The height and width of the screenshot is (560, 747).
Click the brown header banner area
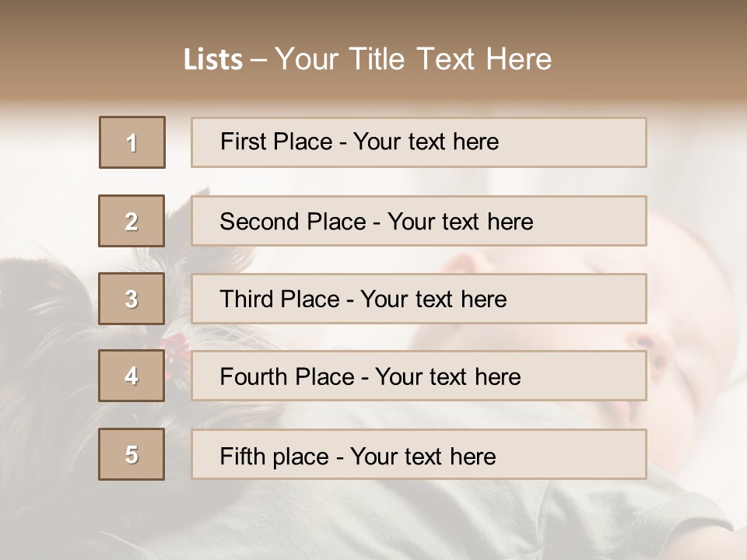coord(373,50)
